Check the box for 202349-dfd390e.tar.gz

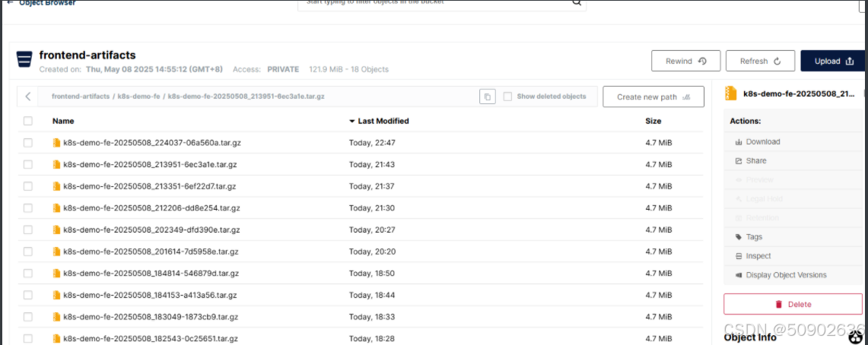point(27,229)
